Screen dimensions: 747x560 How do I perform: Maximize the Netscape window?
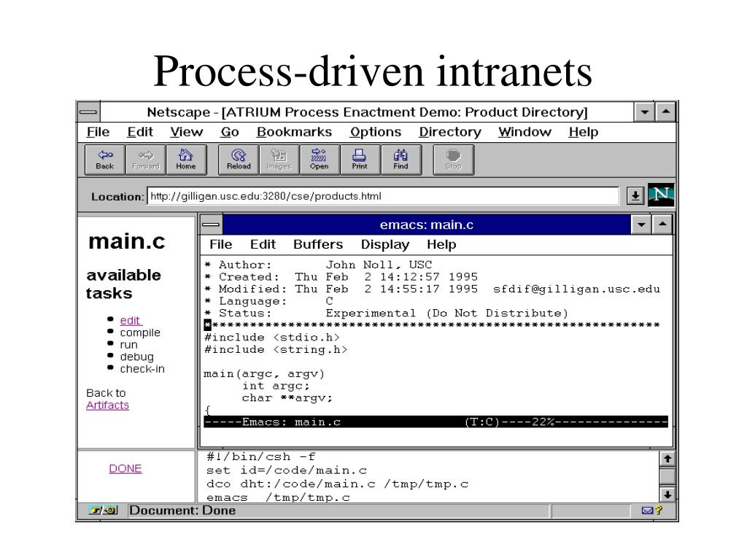[x=665, y=112]
